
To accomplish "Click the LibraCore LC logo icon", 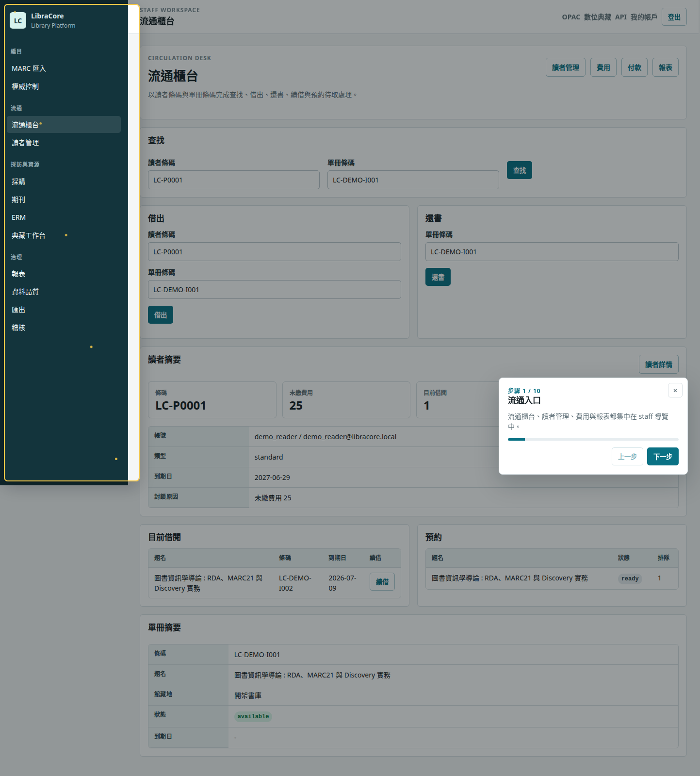I will pos(18,20).
